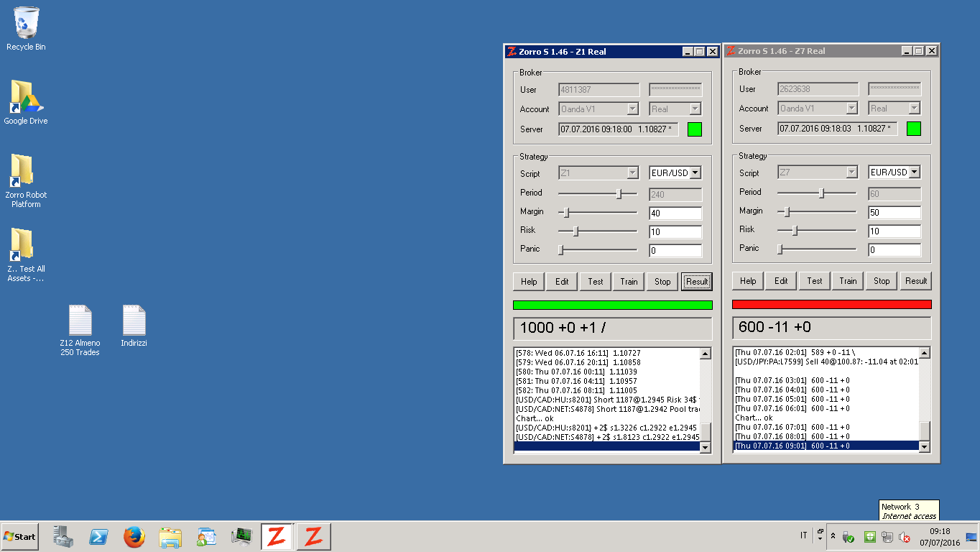980x552 pixels.
Task: Switch to first Zorro taskbar icon
Action: coord(277,537)
